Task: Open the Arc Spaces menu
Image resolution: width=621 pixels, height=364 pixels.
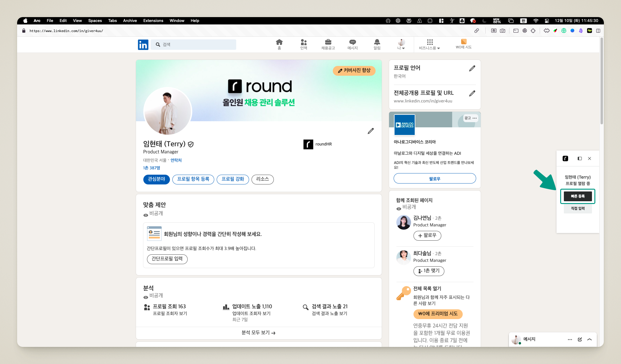Action: (x=95, y=21)
